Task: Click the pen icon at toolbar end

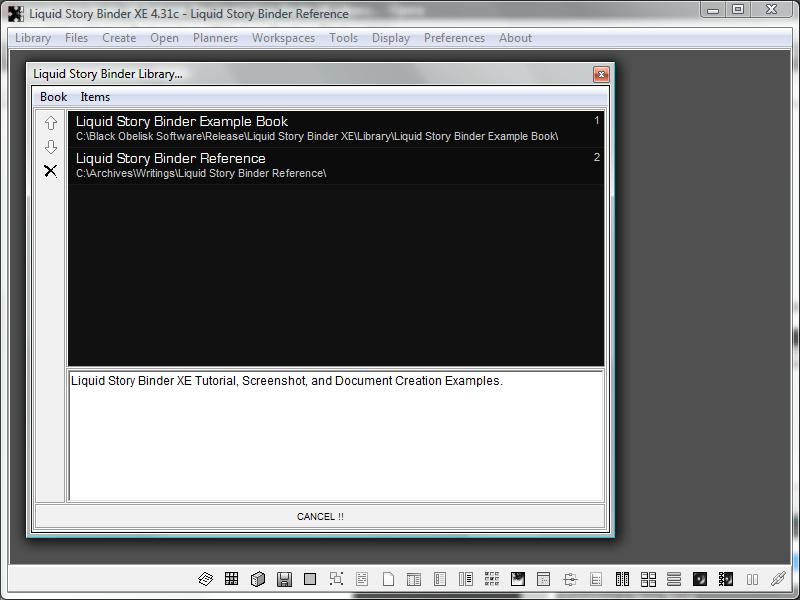Action: [x=778, y=579]
